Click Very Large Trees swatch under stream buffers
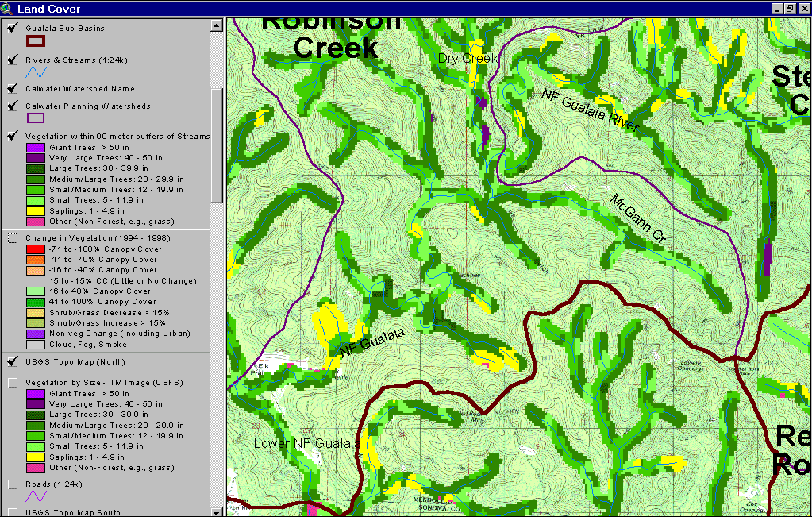This screenshot has width=812, height=517. (x=36, y=158)
